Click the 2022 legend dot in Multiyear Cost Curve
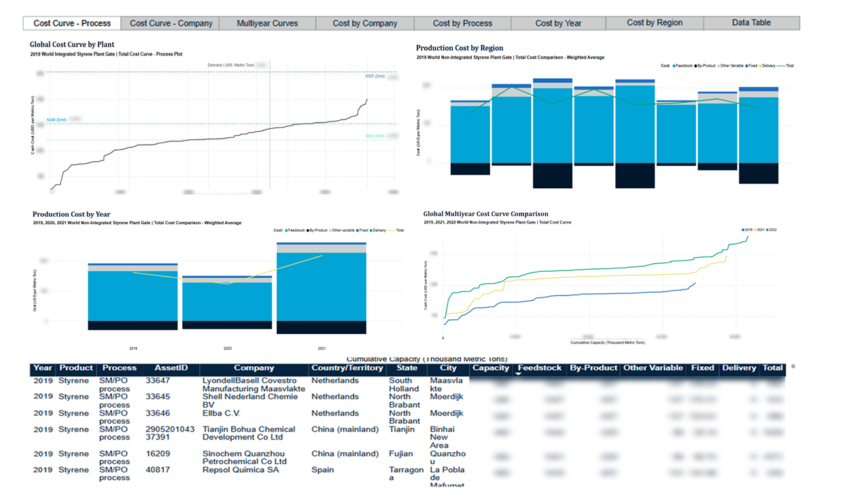Viewport: 845px width, 504px height. [768, 230]
